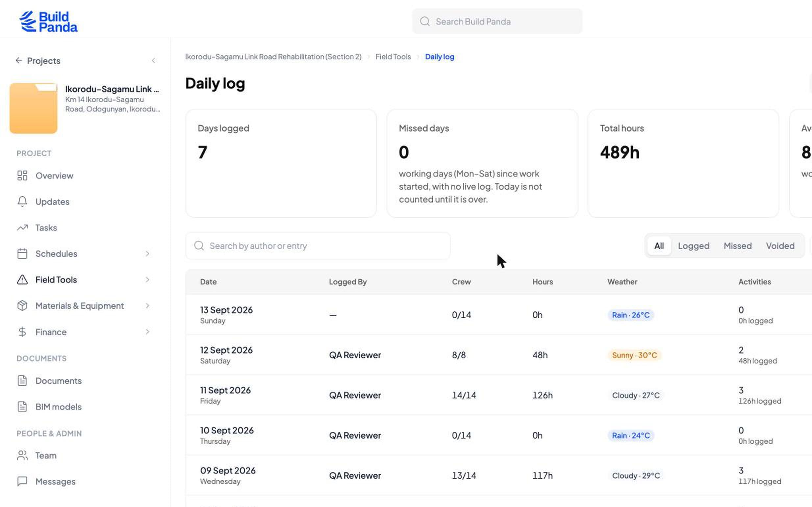The height and width of the screenshot is (507, 812).
Task: Click the Crew column header
Action: [461, 282]
